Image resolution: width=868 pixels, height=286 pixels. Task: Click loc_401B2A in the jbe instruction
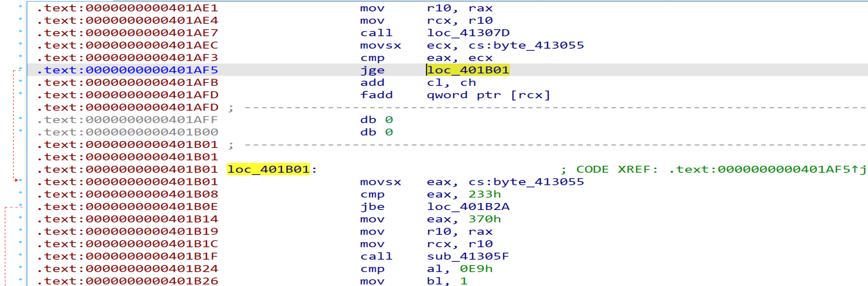468,207
